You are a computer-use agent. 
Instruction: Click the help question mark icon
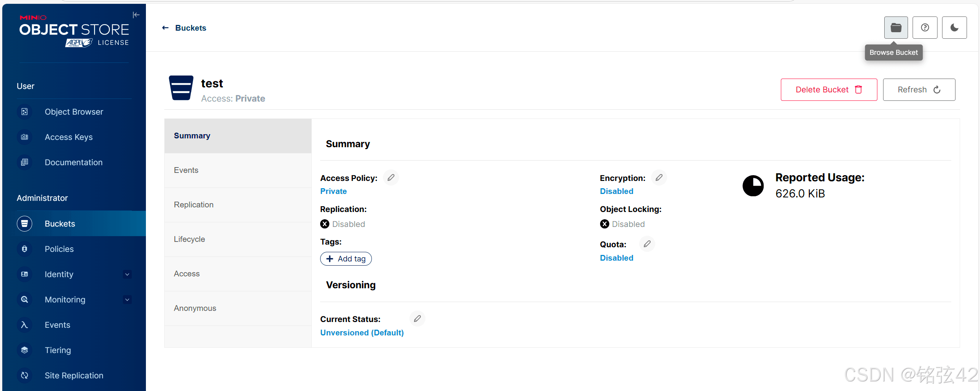[925, 28]
